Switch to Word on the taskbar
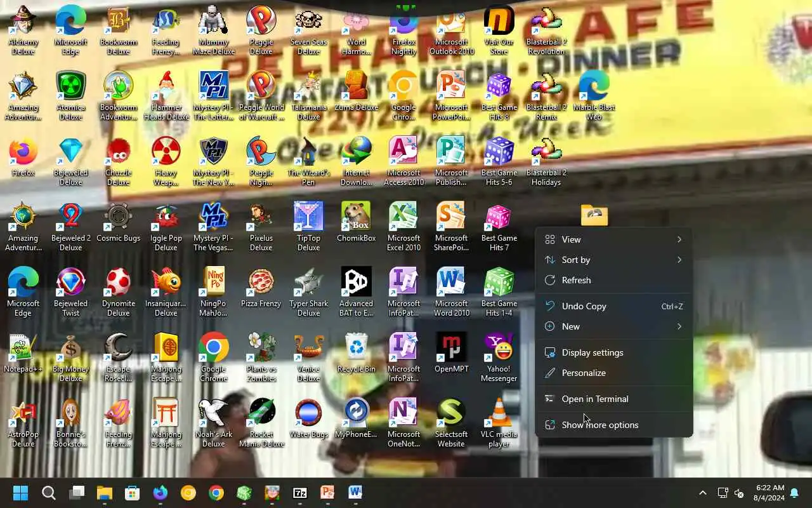Image resolution: width=812 pixels, height=508 pixels. [355, 493]
